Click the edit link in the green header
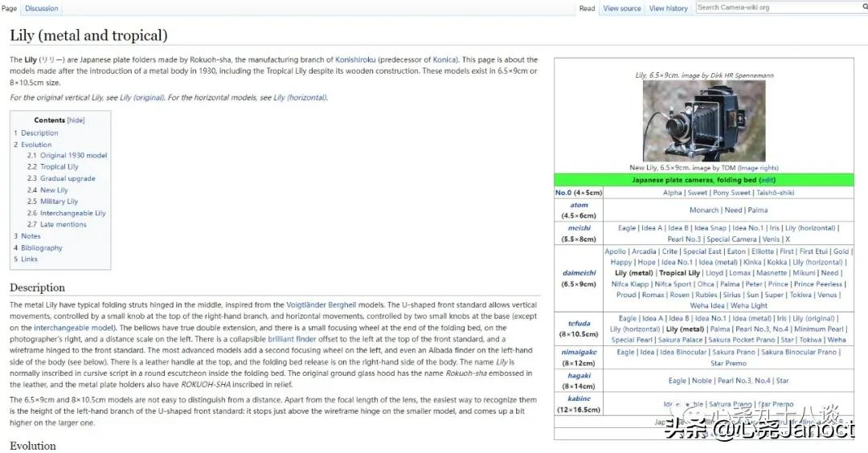The height and width of the screenshot is (453, 868). [x=767, y=180]
